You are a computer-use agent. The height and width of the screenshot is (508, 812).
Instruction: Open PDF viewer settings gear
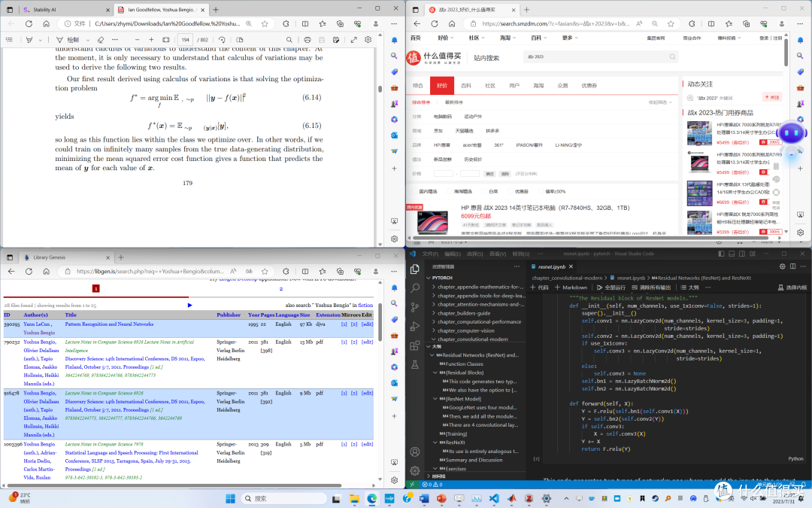pyautogui.click(x=368, y=40)
